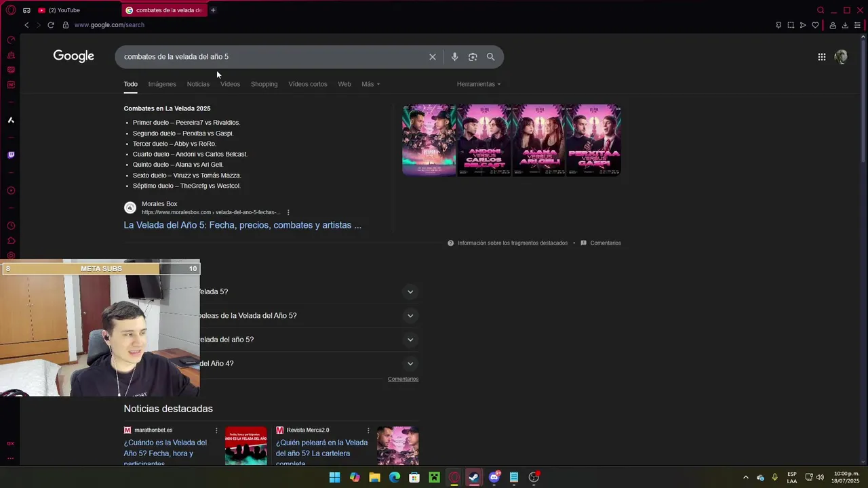The height and width of the screenshot is (488, 868).
Task: Open options menu for marathonbet.es news card
Action: (216, 430)
